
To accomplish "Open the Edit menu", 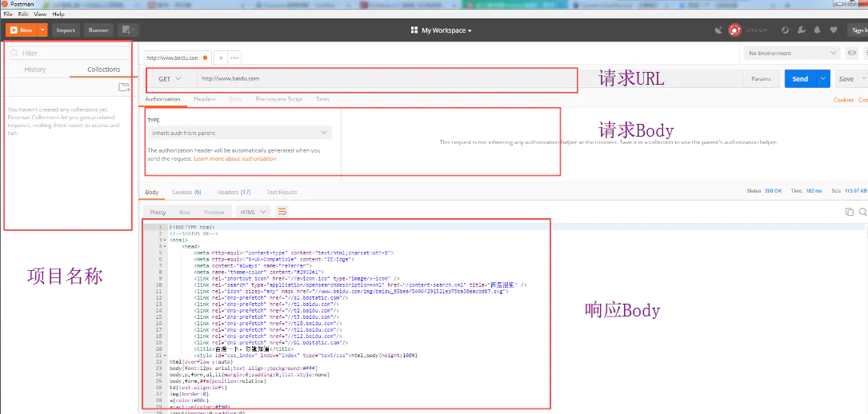I will 23,14.
